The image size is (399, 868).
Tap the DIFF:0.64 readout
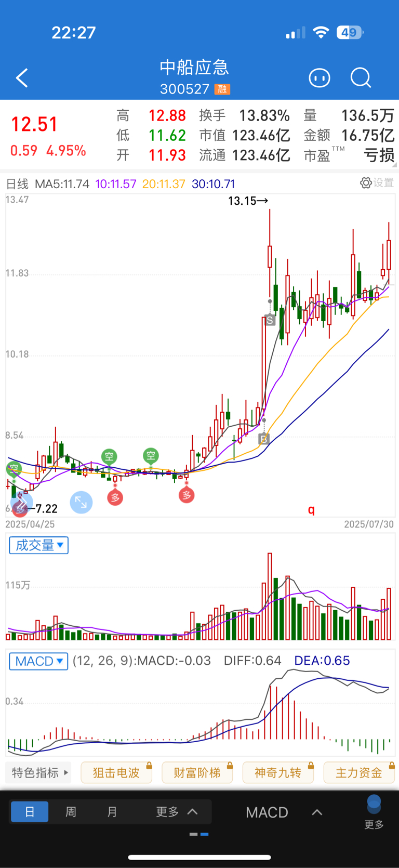pyautogui.click(x=252, y=661)
